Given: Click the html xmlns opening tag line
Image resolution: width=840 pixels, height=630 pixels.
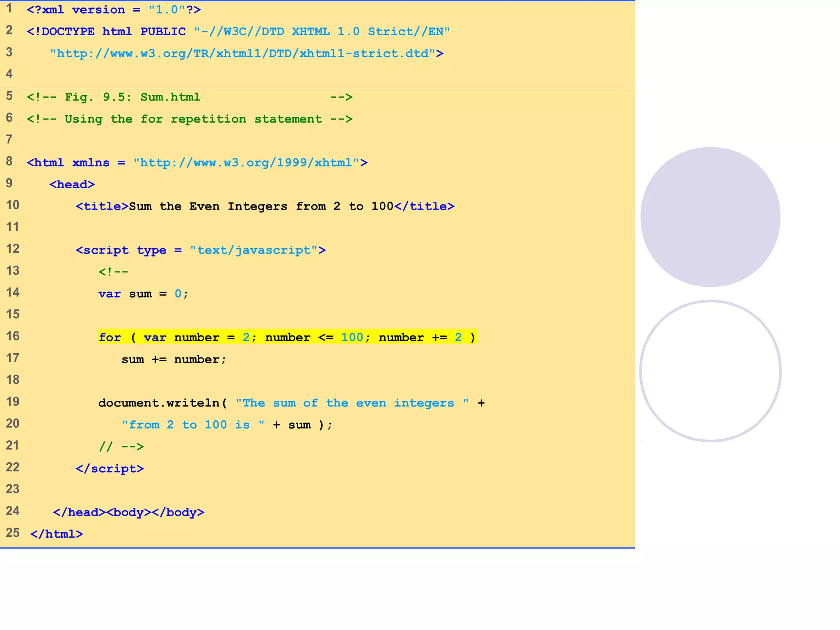Looking at the screenshot, I should tap(197, 163).
